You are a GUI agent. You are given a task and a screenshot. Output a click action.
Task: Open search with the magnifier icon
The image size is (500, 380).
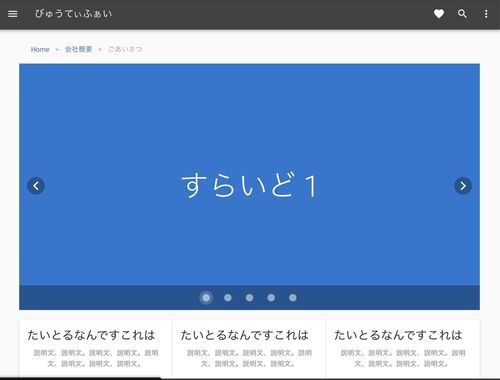click(462, 14)
